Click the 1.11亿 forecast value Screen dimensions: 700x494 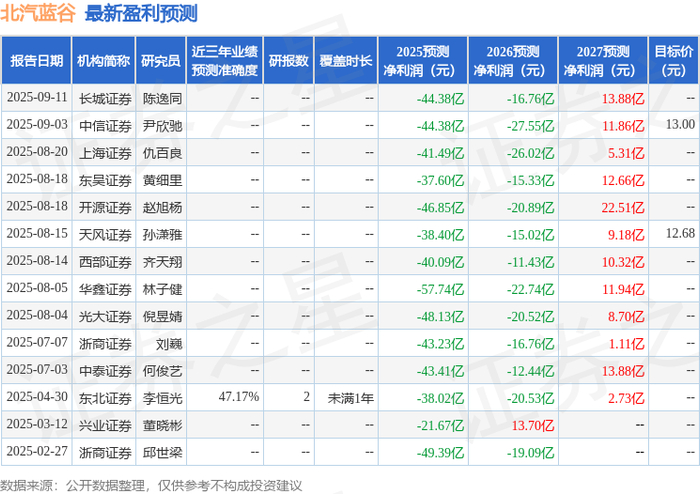tap(626, 344)
